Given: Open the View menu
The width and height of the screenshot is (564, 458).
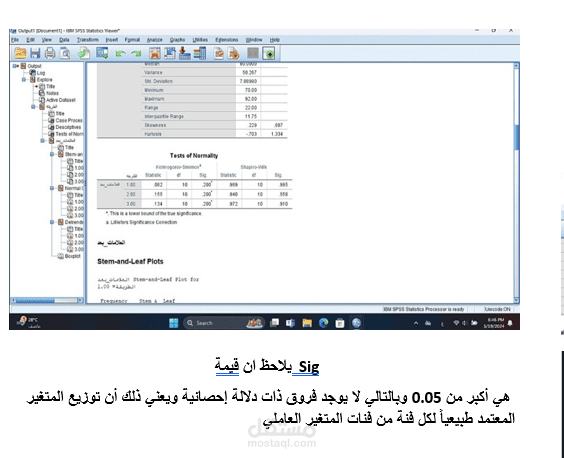Looking at the screenshot, I should [47, 40].
